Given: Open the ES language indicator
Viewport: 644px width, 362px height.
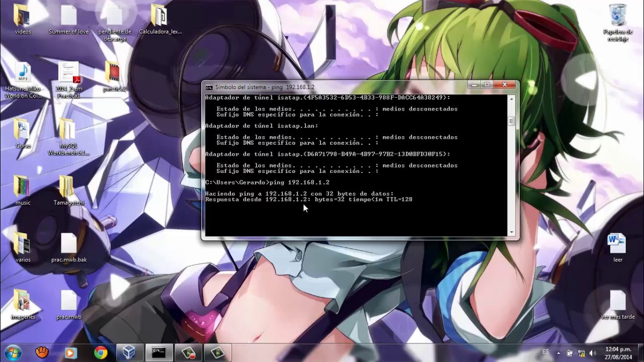Looking at the screenshot, I should 546,352.
